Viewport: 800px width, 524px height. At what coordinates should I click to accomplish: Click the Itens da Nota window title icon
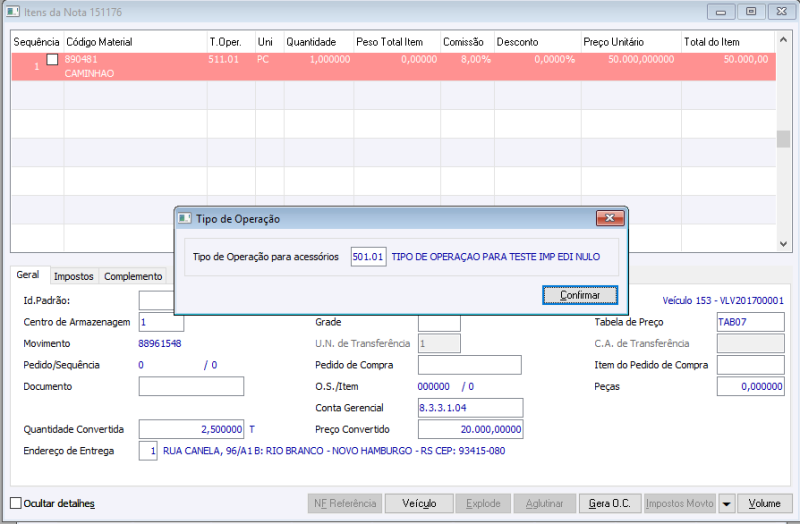[13, 12]
